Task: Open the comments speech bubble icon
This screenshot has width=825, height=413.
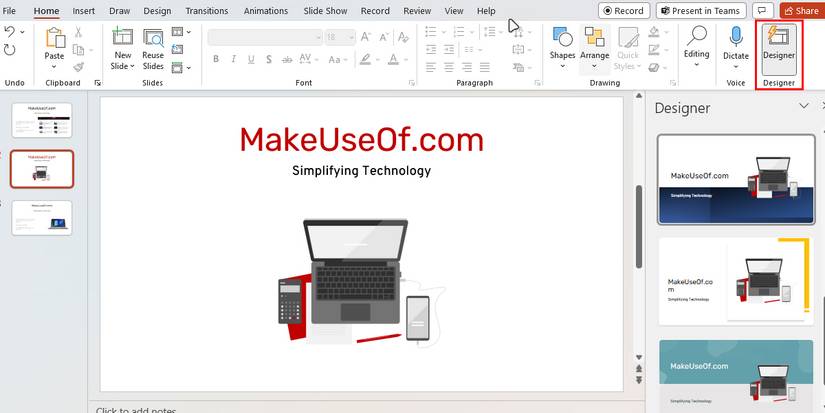Action: [x=762, y=11]
